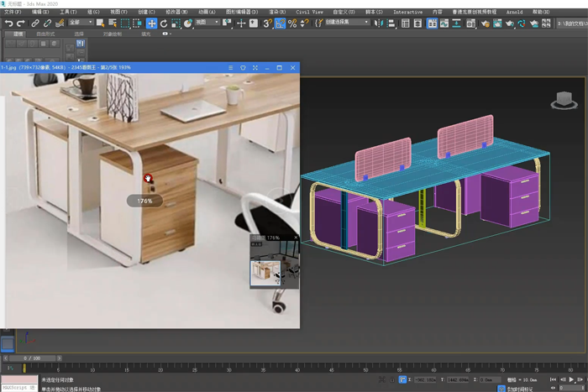Image resolution: width=588 pixels, height=392 pixels.
Task: Step the time slider back with left arrow
Action: (x=5, y=358)
